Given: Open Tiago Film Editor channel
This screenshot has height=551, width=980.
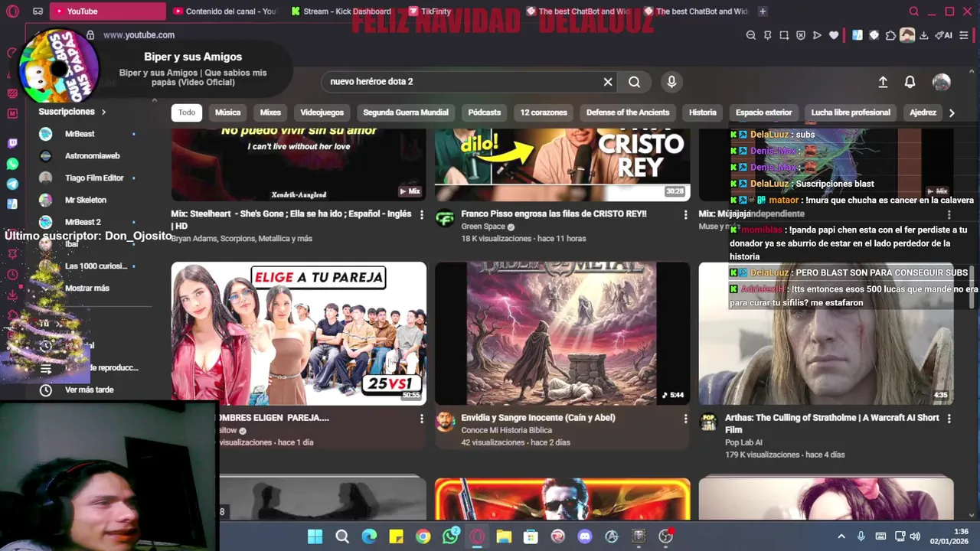Looking at the screenshot, I should [x=88, y=178].
